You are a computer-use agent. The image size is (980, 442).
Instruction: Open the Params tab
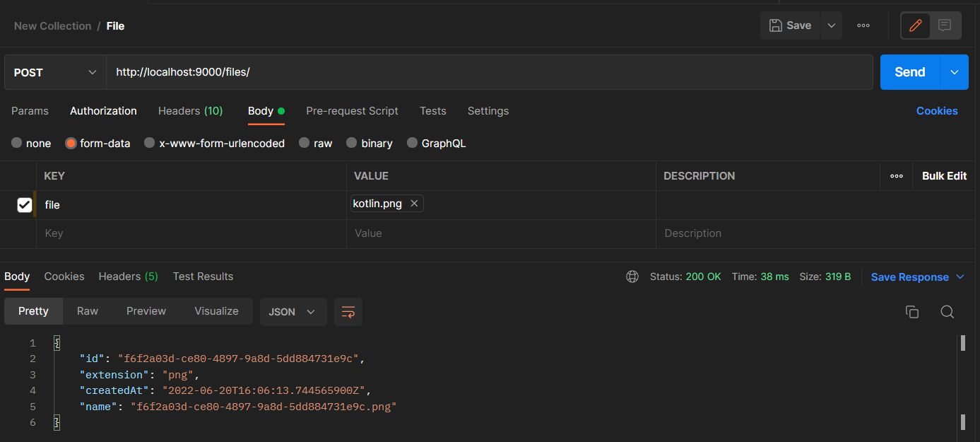click(x=30, y=111)
